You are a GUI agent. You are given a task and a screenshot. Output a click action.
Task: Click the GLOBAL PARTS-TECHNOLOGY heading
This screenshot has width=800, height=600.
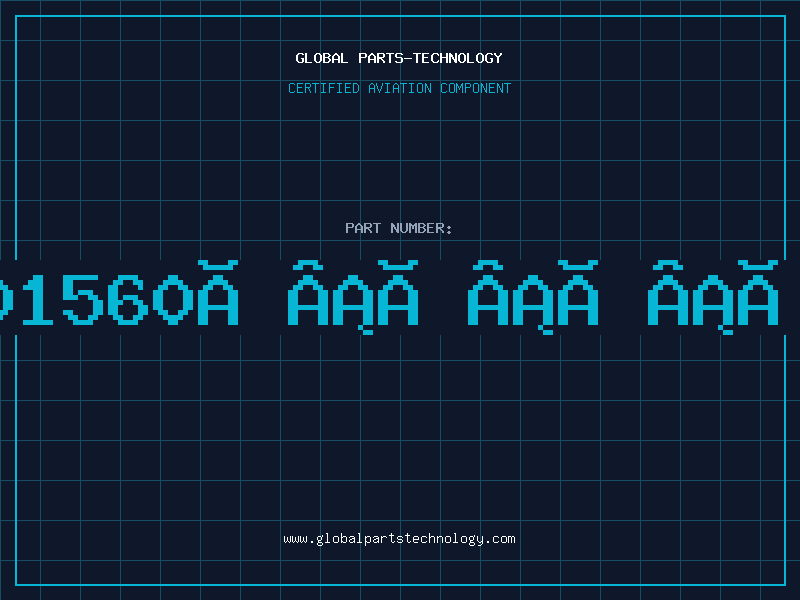(399, 58)
